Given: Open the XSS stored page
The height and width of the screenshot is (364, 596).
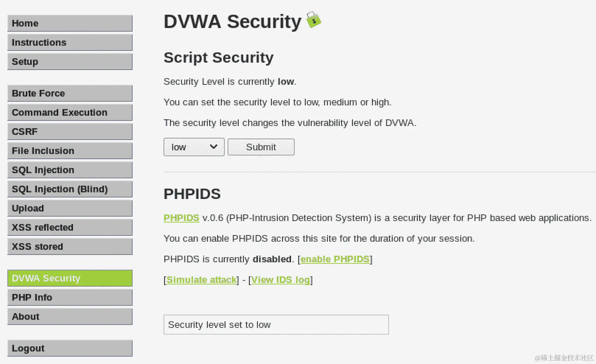Looking at the screenshot, I should [x=70, y=246].
